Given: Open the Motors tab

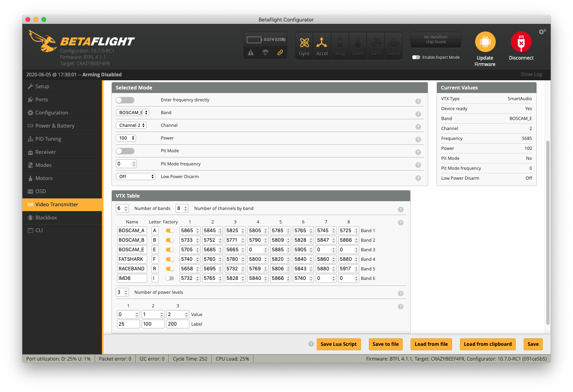Looking at the screenshot, I should 62,179.
